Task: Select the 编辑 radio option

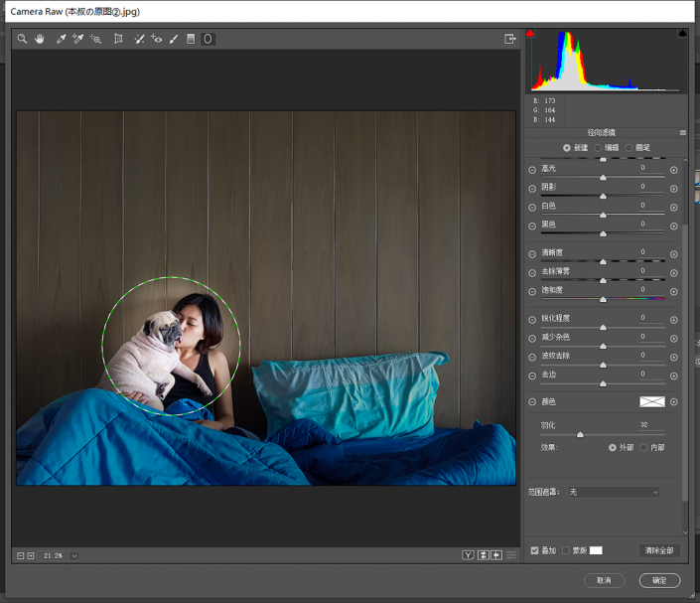Action: [x=600, y=147]
